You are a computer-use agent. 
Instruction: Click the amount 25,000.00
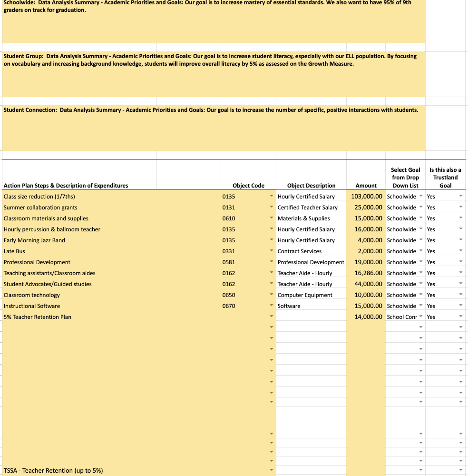(368, 208)
